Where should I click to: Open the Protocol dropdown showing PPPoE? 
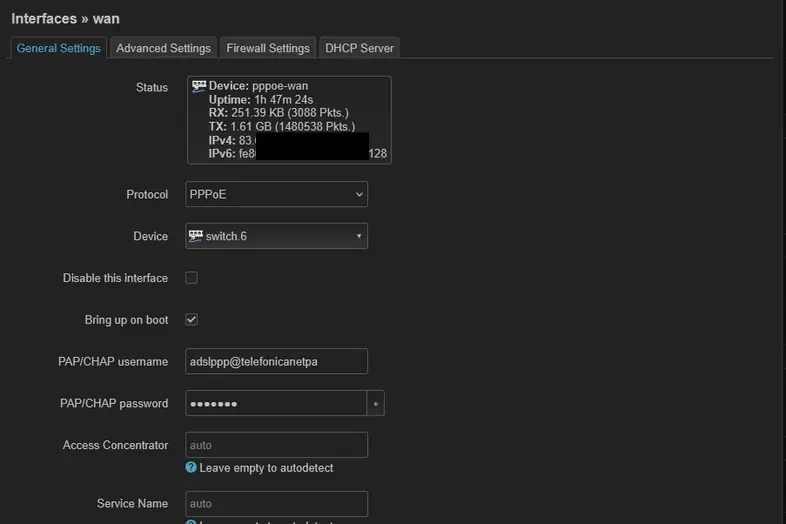pyautogui.click(x=276, y=194)
